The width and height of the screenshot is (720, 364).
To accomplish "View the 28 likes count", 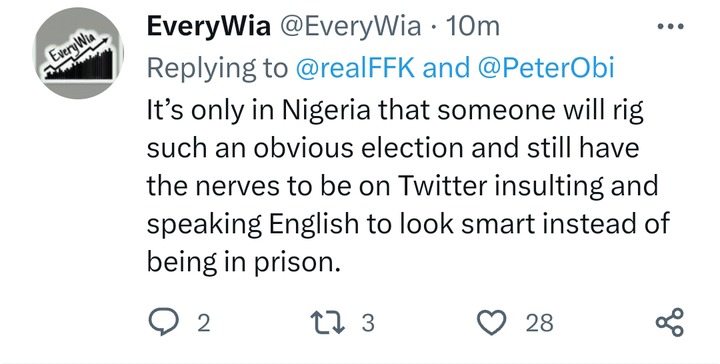I will click(x=540, y=323).
